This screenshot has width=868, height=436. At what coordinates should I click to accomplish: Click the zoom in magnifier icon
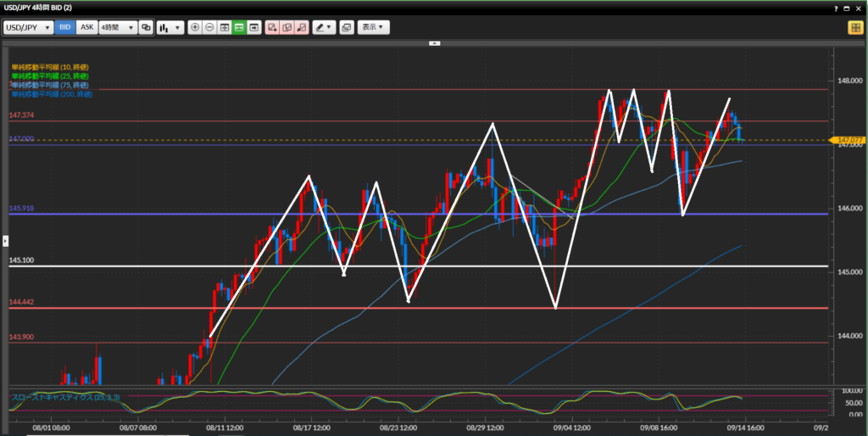[x=195, y=27]
